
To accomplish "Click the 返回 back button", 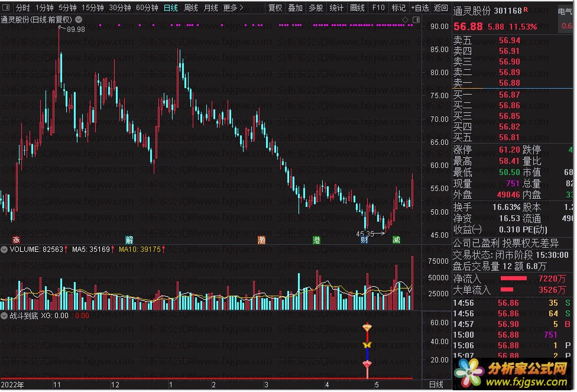I will pos(441,8).
